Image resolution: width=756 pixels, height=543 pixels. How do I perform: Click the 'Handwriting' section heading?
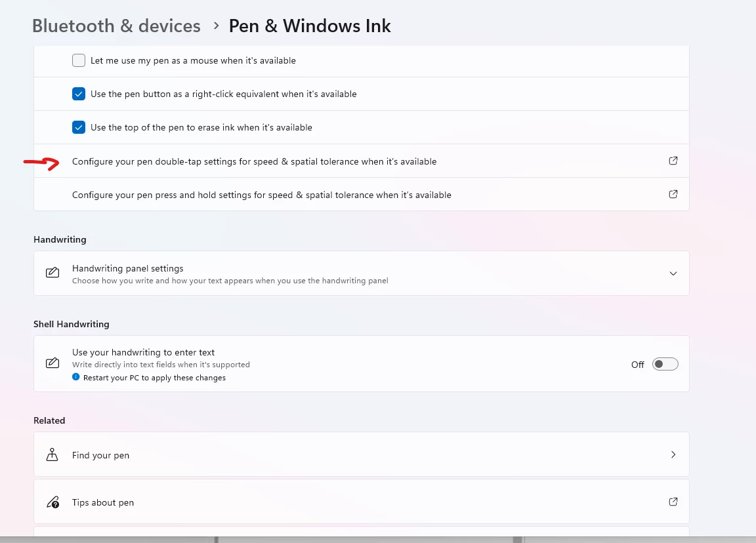[x=60, y=239]
